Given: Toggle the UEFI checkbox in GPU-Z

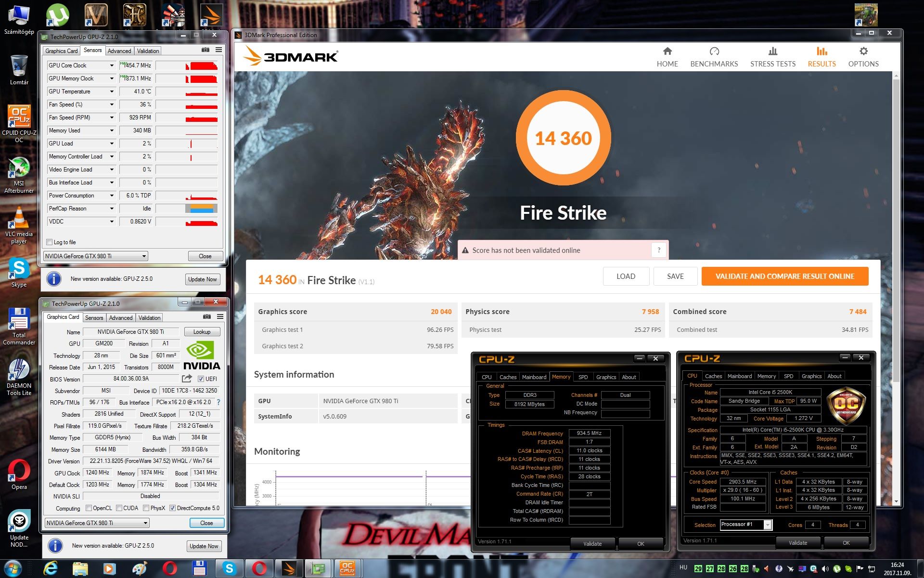Looking at the screenshot, I should pos(201,379).
